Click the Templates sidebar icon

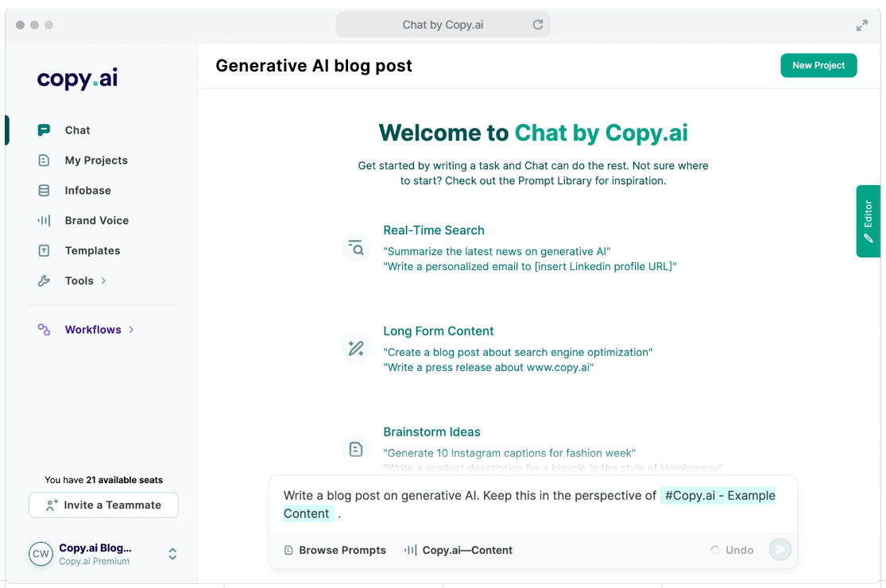[x=44, y=251]
